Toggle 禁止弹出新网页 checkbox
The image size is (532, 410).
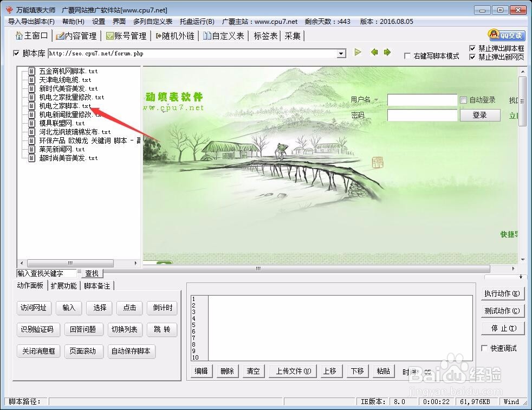[x=472, y=57]
